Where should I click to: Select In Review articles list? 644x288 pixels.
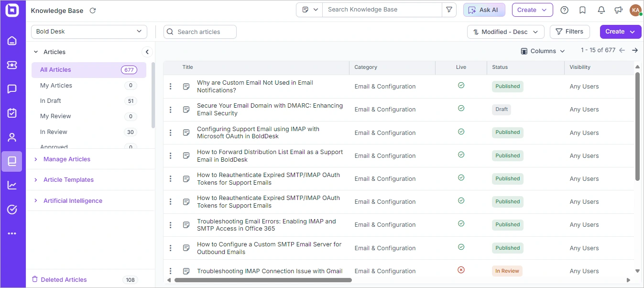[x=54, y=132]
